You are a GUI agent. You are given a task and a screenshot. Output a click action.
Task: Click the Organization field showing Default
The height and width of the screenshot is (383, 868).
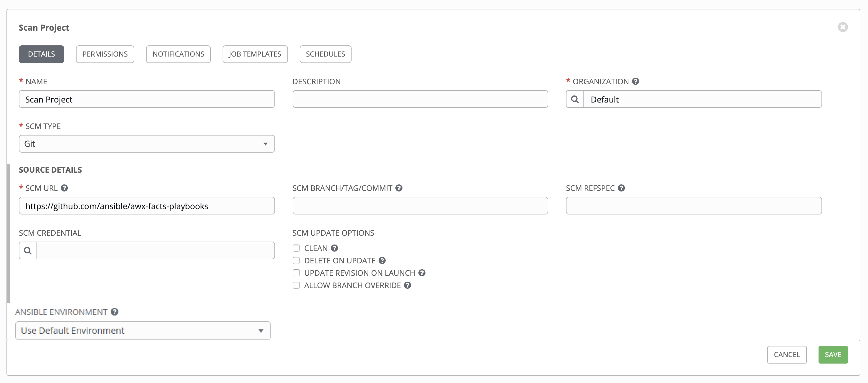tap(703, 99)
